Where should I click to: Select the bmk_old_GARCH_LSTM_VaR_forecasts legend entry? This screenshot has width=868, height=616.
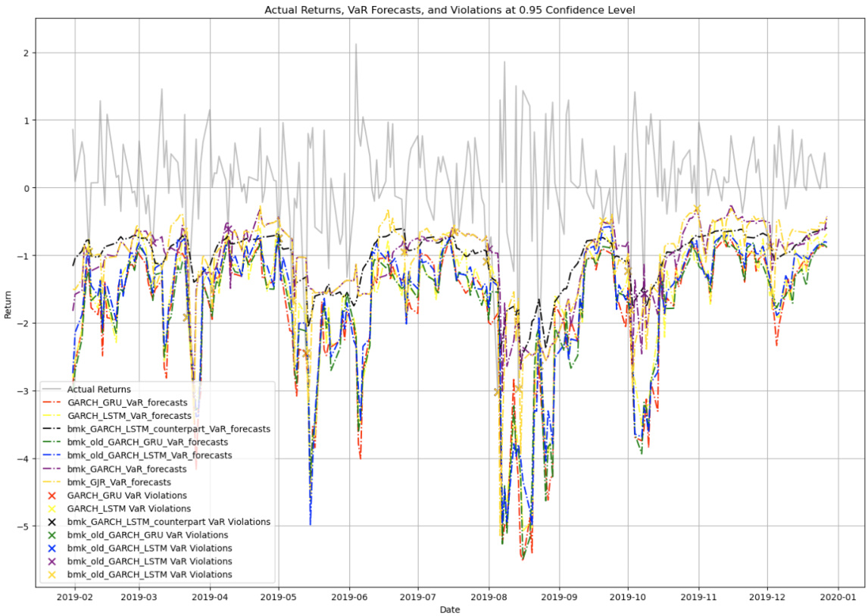click(149, 455)
